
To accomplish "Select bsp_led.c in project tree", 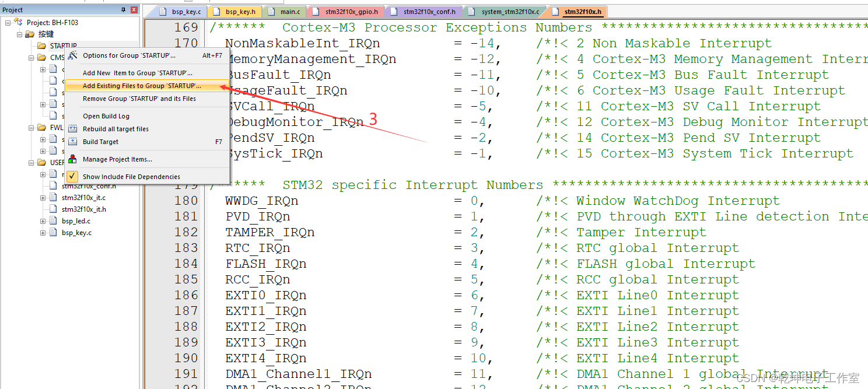I will tap(76, 221).
